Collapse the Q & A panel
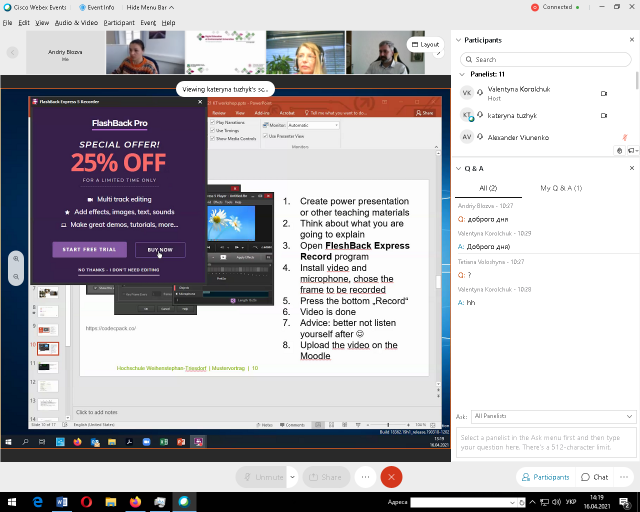 (459, 168)
